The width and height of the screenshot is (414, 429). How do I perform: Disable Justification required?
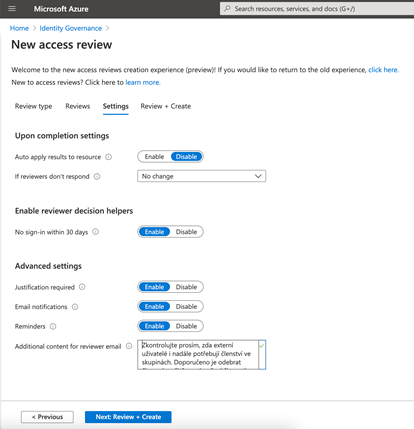186,287
